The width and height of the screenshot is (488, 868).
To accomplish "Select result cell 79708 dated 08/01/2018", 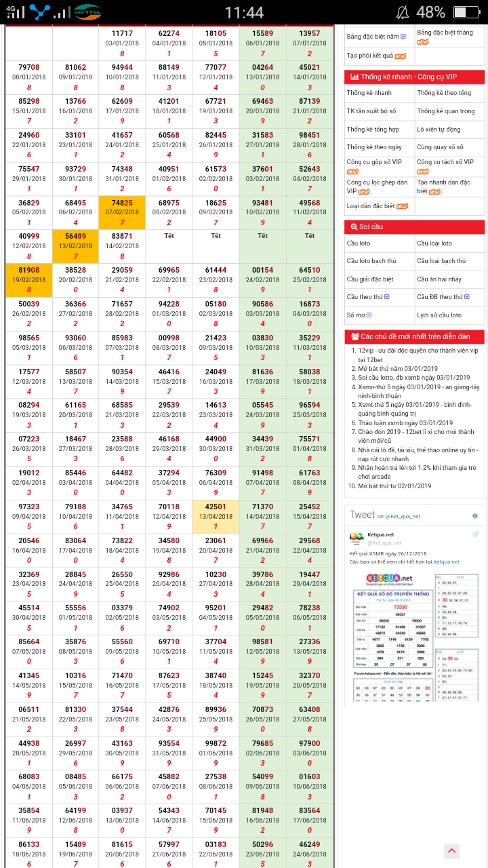I will 28,77.
